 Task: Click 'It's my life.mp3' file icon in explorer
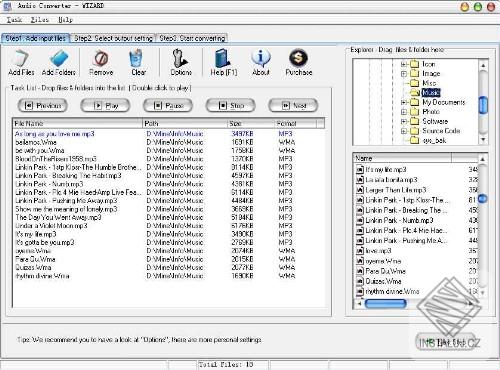pos(359,170)
